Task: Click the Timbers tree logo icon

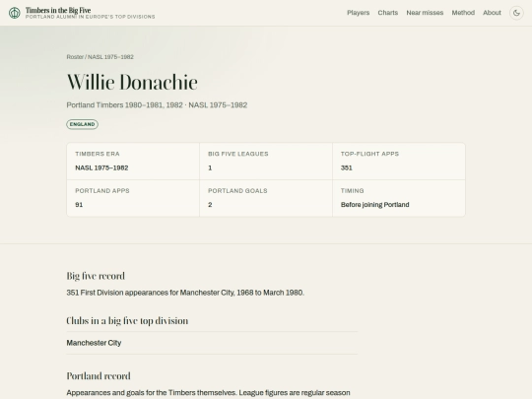Action: point(14,13)
